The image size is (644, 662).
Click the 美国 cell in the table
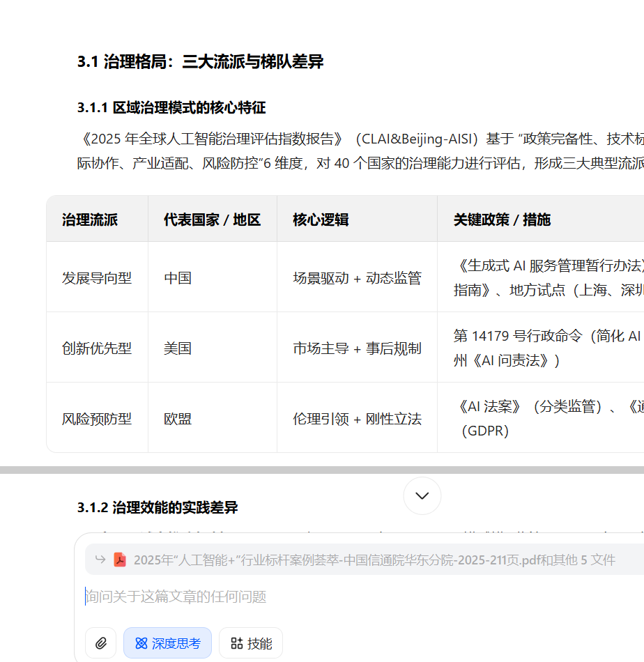click(178, 348)
